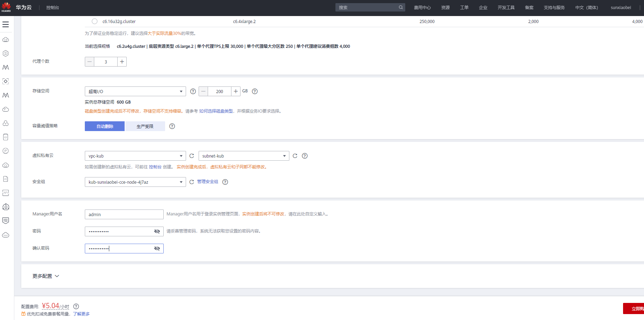Choose the 自动删除 threshold policy

(105, 126)
